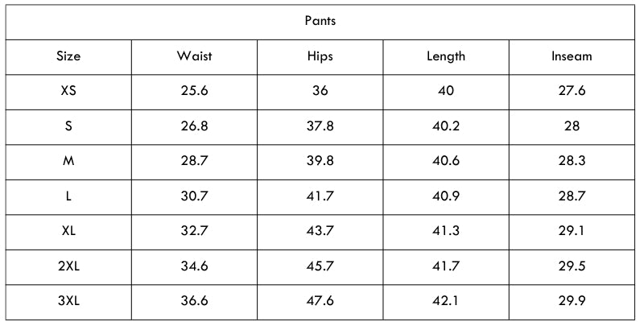Select the 3XL inseam value 29.9

[x=572, y=301]
